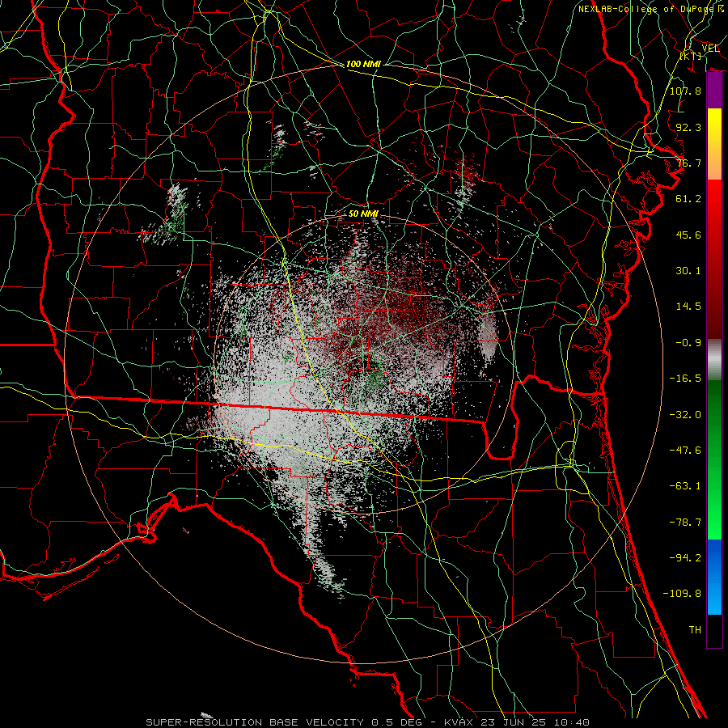Click the 30.1 value on velocity scale
Image resolution: width=728 pixels, height=728 pixels.
(688, 271)
